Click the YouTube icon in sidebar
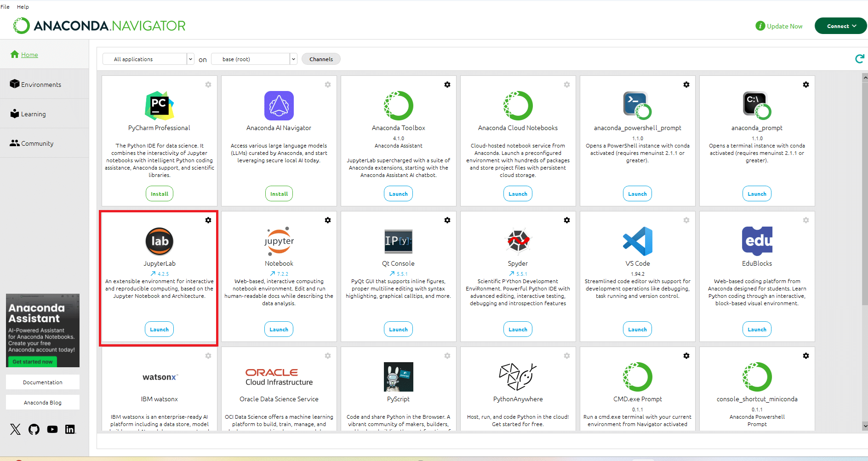The width and height of the screenshot is (868, 461). [x=52, y=429]
